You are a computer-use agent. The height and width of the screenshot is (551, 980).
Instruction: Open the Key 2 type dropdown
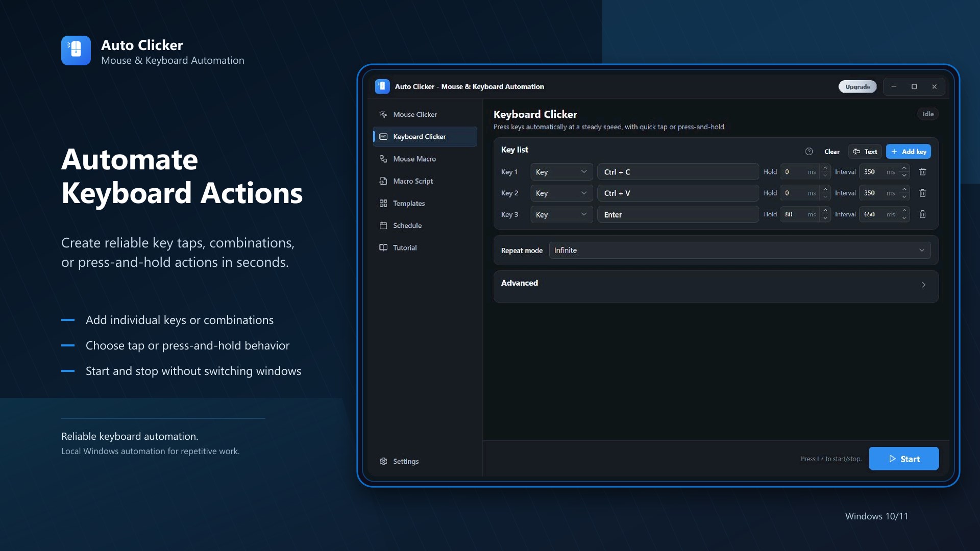tap(561, 193)
